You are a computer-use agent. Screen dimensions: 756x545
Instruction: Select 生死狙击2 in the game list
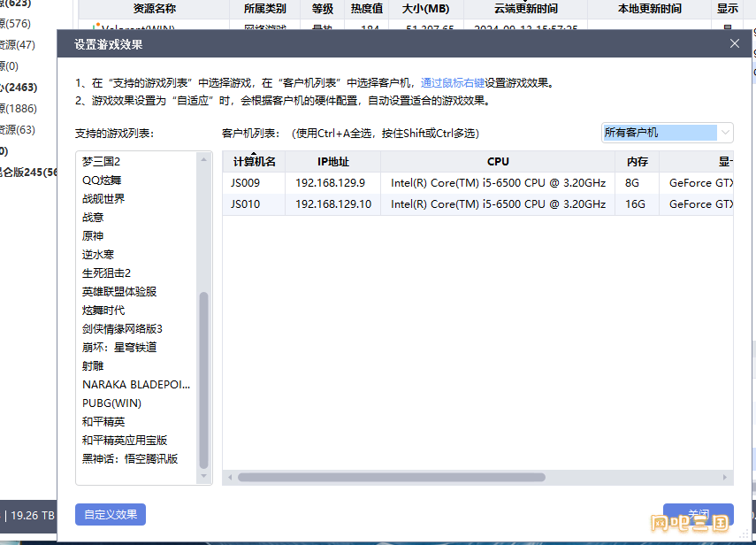[x=106, y=273]
